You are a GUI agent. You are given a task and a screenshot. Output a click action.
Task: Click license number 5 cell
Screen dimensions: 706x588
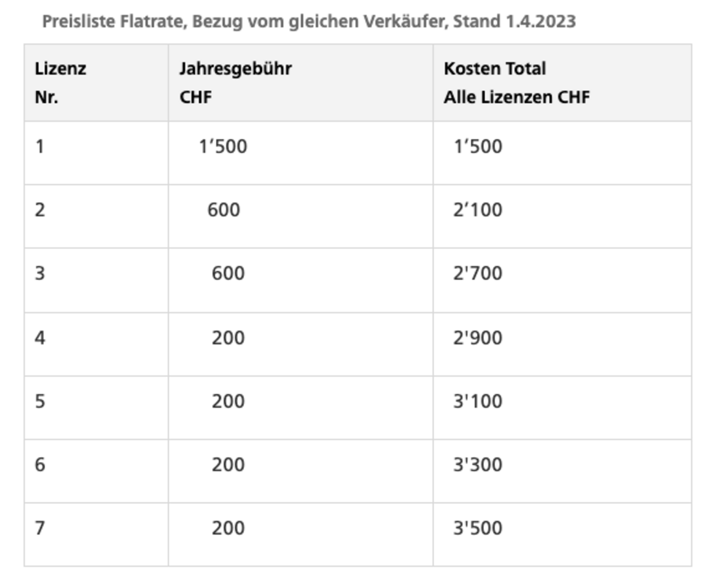tap(40, 401)
